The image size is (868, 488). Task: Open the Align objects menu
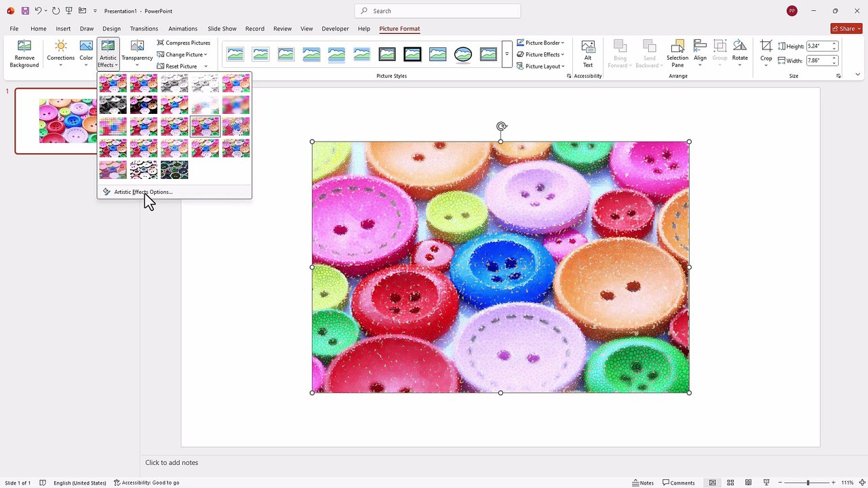[x=700, y=54]
